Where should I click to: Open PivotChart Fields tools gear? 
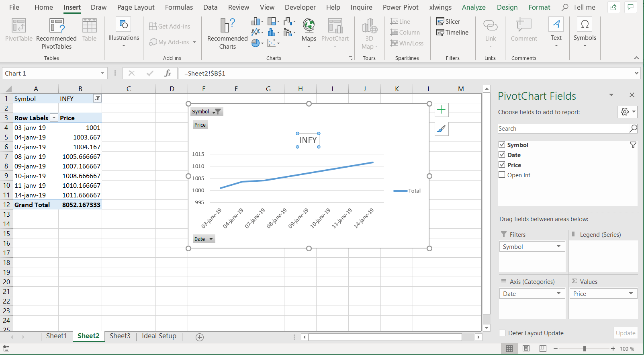pos(627,112)
